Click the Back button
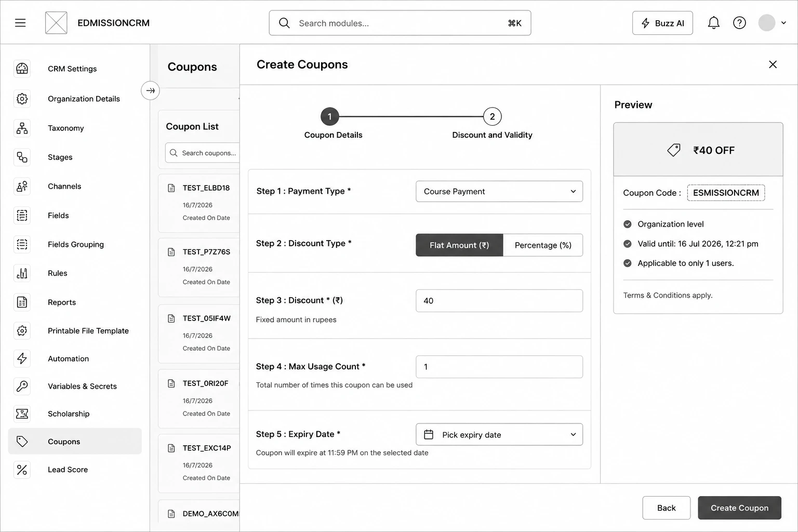The width and height of the screenshot is (798, 532). pos(667,508)
